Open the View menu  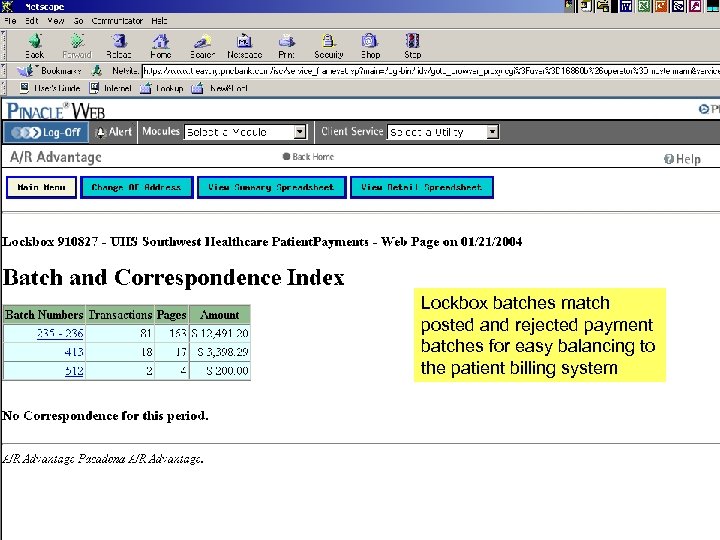coord(56,21)
